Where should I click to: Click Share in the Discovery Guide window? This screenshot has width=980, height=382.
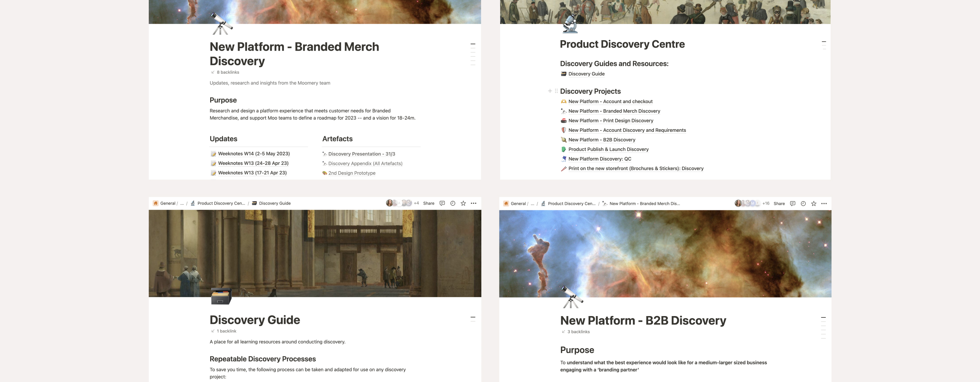click(429, 203)
